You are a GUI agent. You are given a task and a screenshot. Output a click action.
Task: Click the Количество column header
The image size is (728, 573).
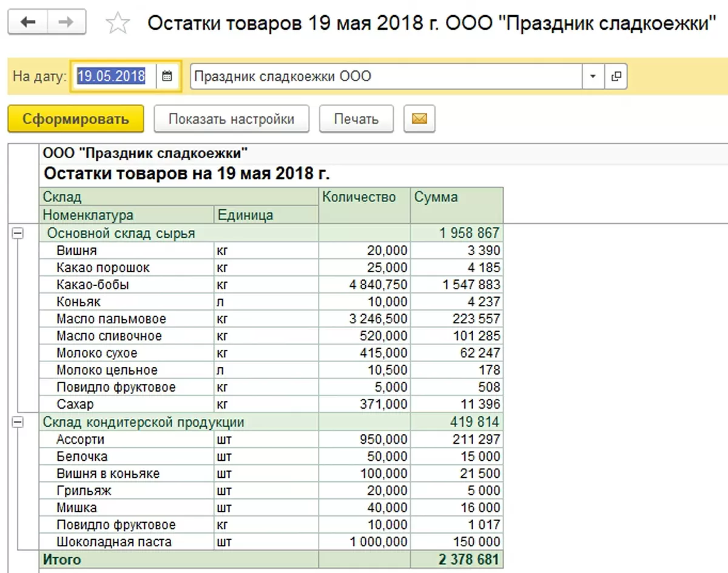point(365,206)
